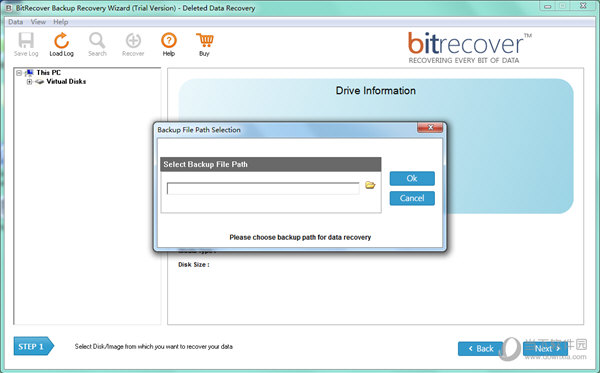The width and height of the screenshot is (600, 373).
Task: Click the STEP 1 indicator
Action: coord(34,346)
